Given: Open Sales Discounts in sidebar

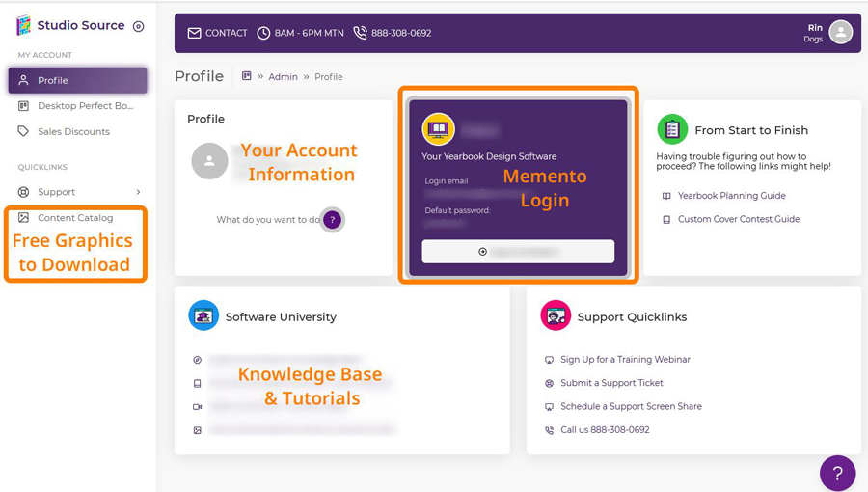Looking at the screenshot, I should (x=73, y=131).
